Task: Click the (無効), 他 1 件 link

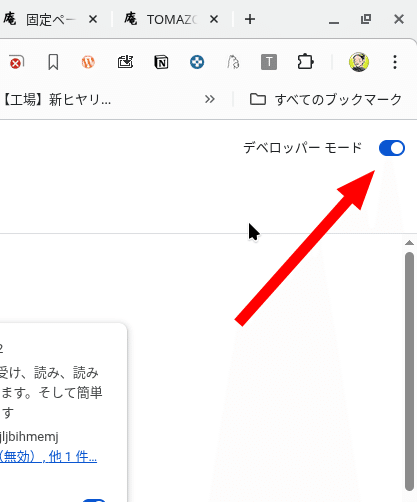Action: (49, 456)
